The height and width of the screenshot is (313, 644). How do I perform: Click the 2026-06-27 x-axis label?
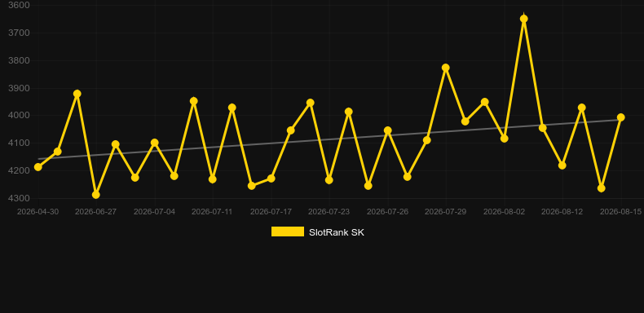[x=95, y=212]
